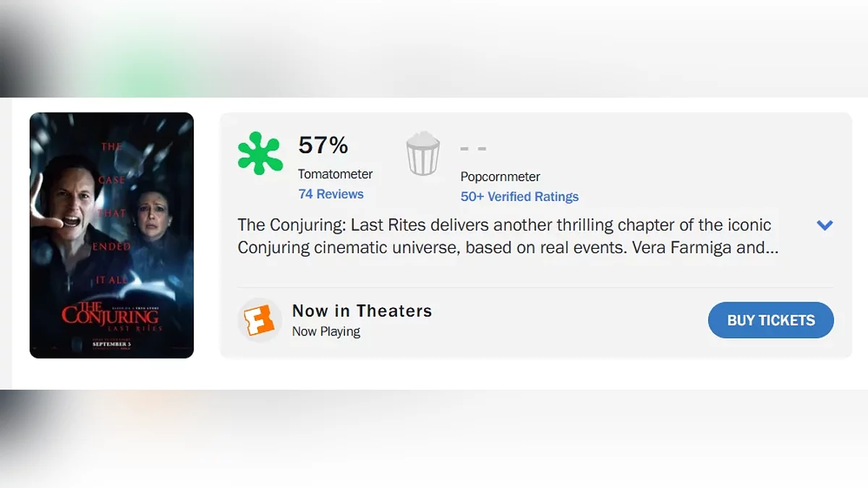Click the September 5 date on the poster

tap(111, 344)
